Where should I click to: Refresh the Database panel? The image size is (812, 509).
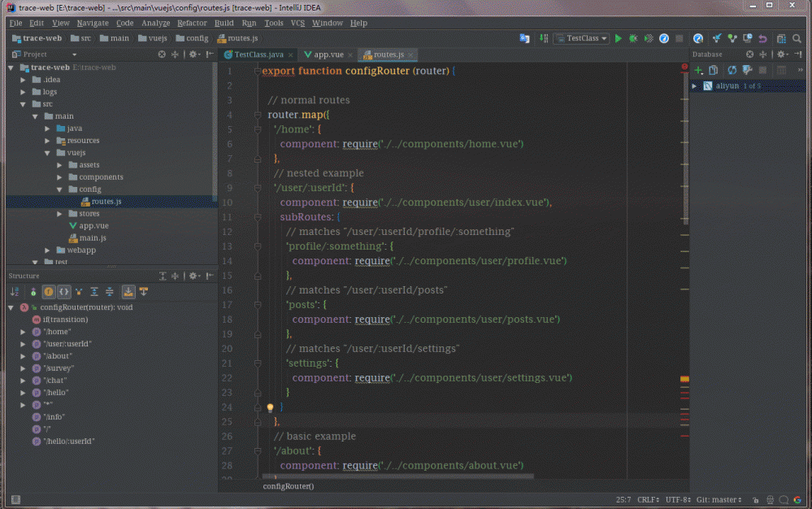732,71
